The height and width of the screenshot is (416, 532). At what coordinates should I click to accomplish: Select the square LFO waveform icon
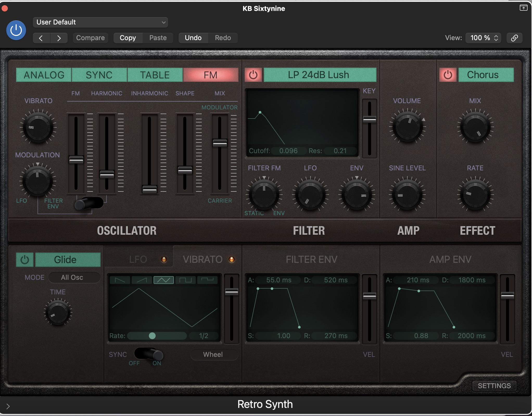click(185, 280)
